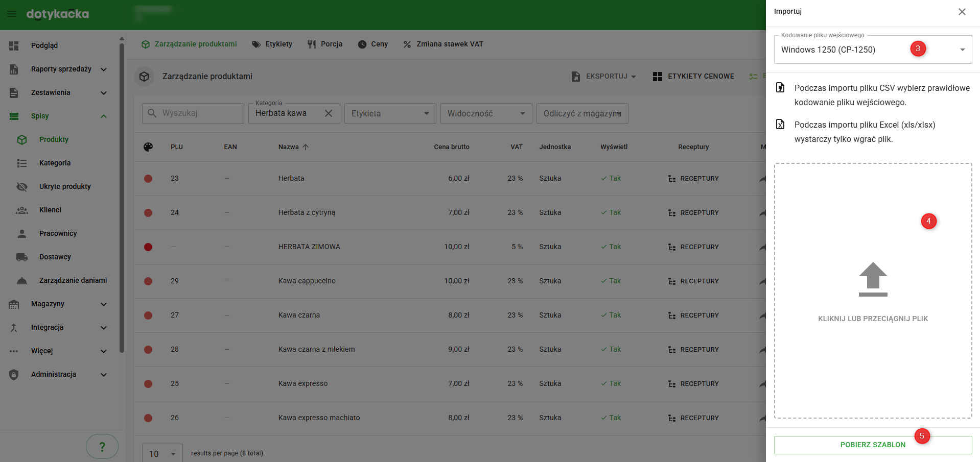Expand the Etykieta filter dropdown

[390, 113]
